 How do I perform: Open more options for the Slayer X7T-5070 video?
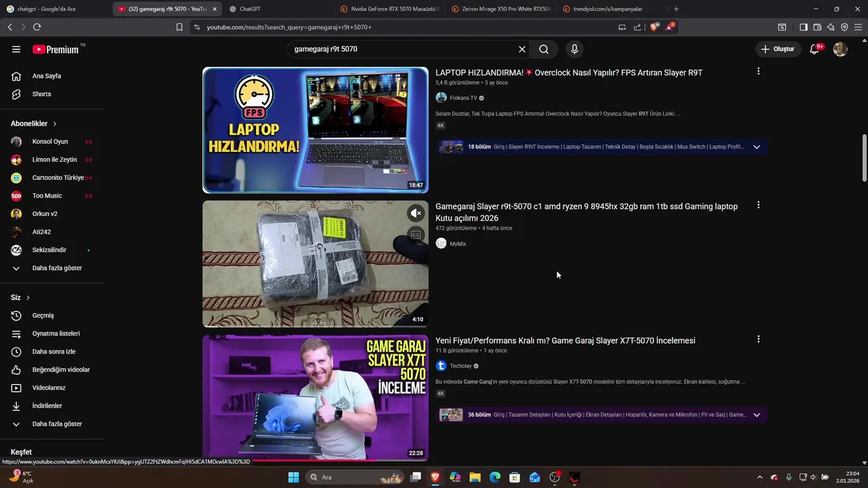coord(758,339)
